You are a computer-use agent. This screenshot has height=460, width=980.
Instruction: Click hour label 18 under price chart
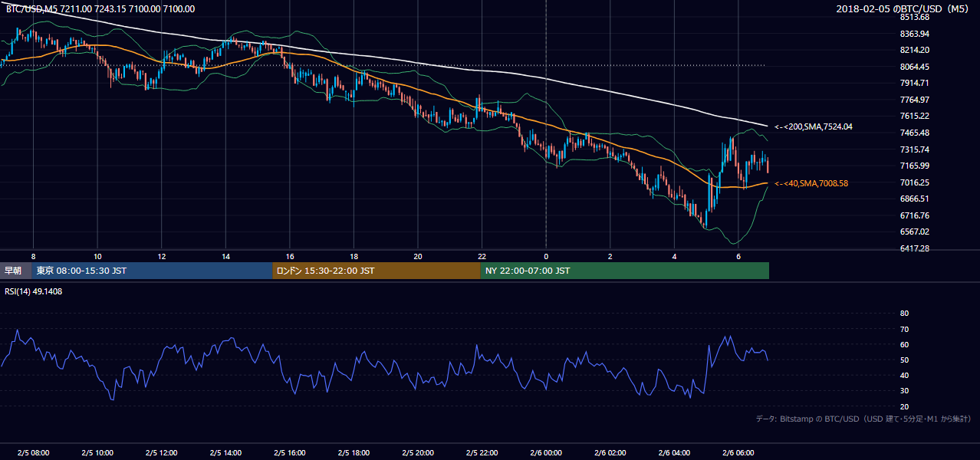click(x=354, y=256)
